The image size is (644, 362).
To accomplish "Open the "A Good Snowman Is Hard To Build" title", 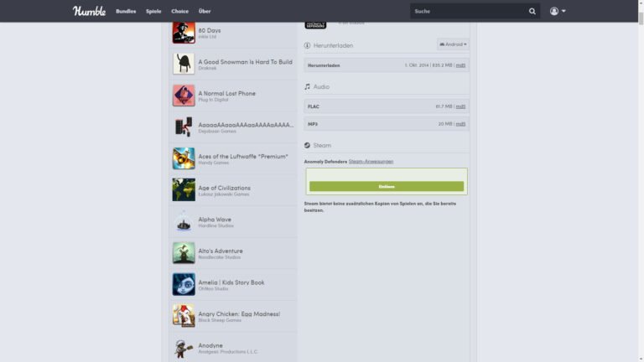I will pyautogui.click(x=245, y=62).
